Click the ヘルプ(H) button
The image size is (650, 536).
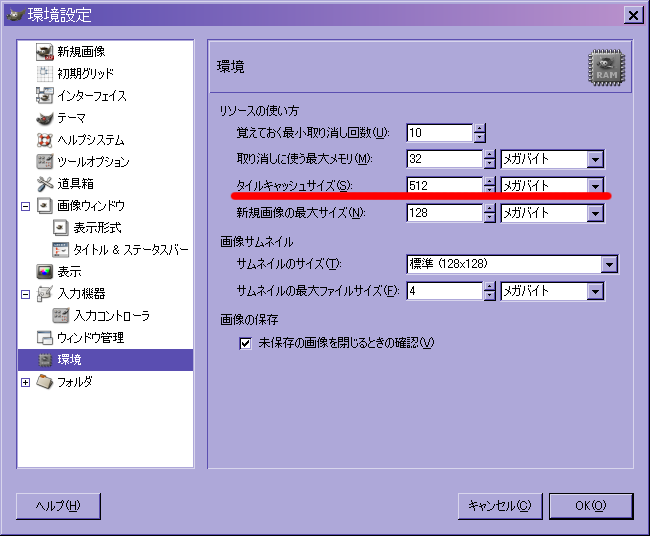pos(58,506)
